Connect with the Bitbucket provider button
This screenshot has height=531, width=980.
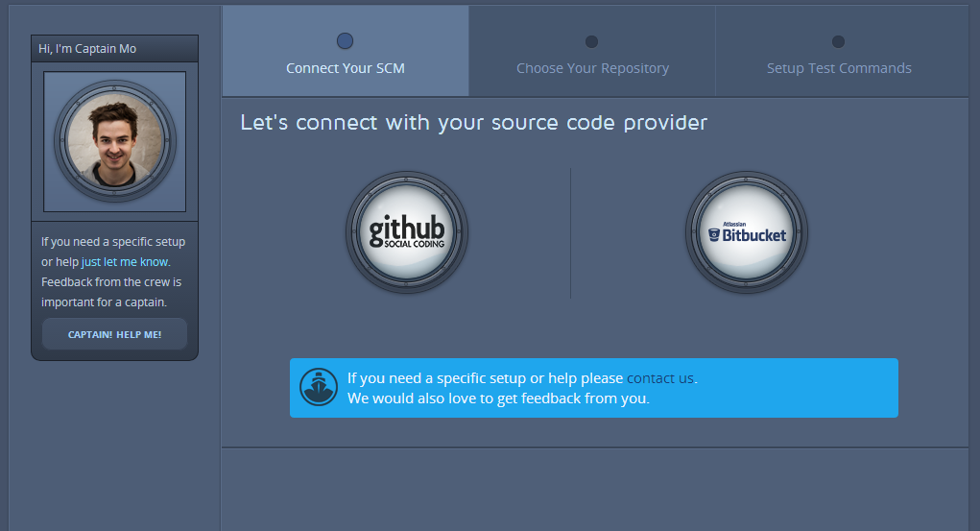[747, 232]
